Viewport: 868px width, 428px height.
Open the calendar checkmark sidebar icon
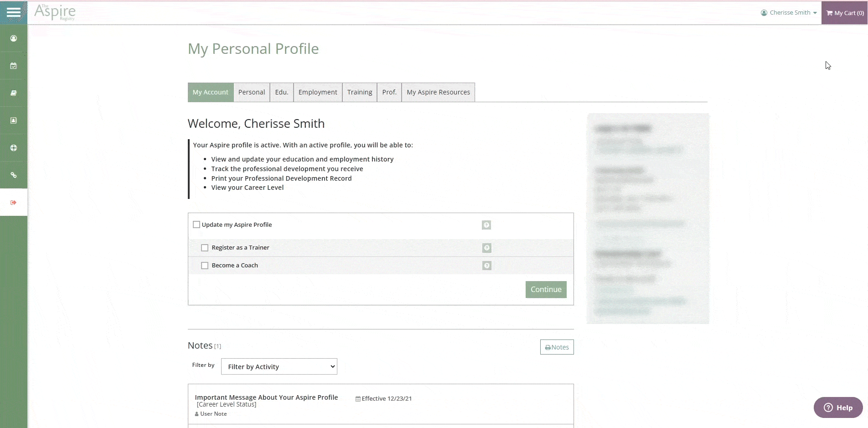(x=14, y=66)
